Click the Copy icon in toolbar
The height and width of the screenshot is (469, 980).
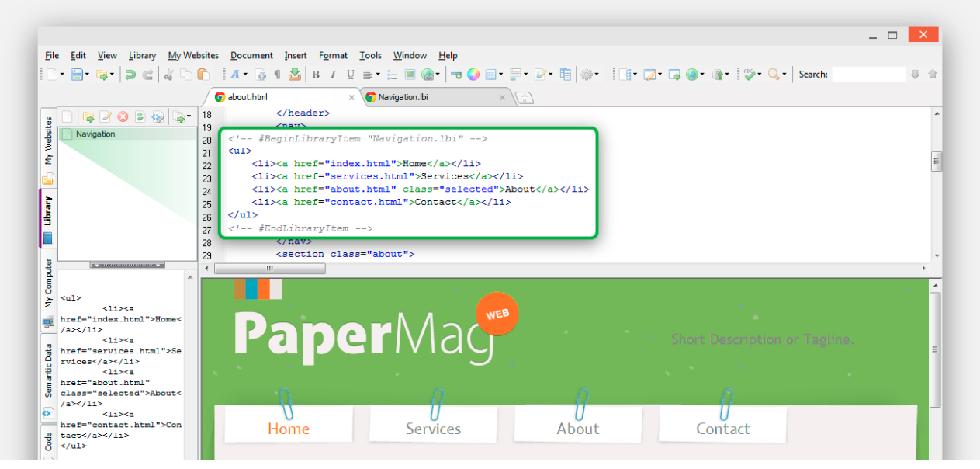click(186, 75)
